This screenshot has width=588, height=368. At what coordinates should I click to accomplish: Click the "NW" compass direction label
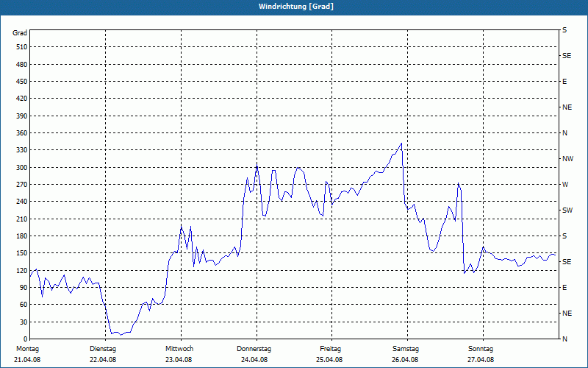[567, 159]
